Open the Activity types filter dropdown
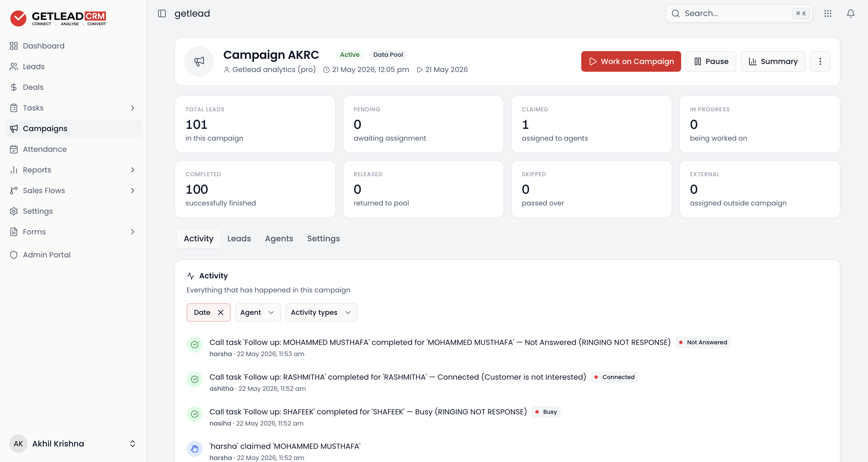The image size is (868, 462). [321, 312]
